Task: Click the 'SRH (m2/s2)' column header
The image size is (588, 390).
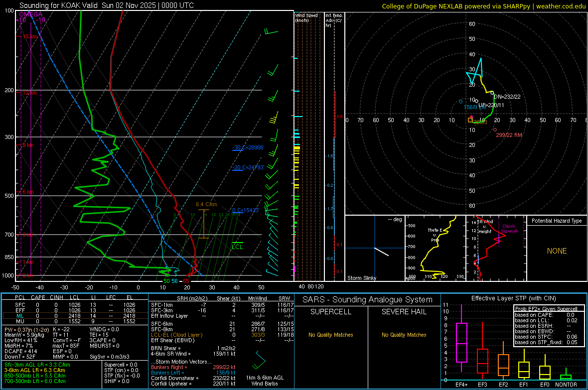Action: (192, 298)
